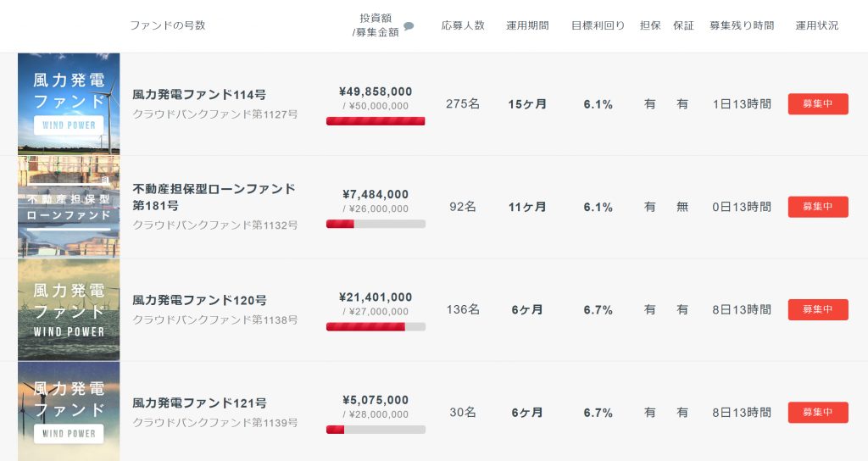Viewport: 868px width, 461px height.
Task: Click the 目標利回り column header
Action: tap(598, 25)
